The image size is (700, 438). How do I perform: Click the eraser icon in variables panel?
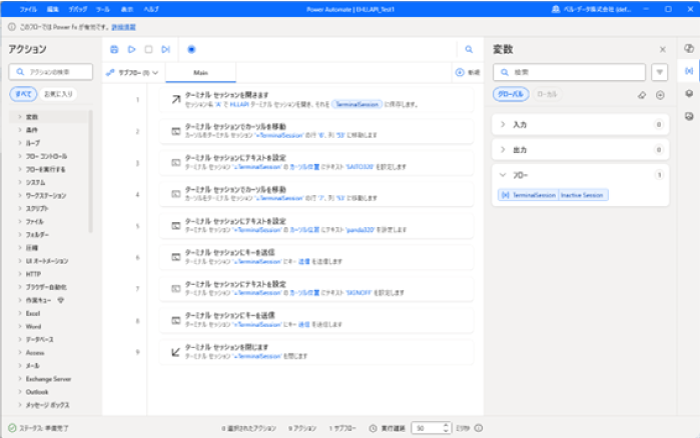pos(642,94)
